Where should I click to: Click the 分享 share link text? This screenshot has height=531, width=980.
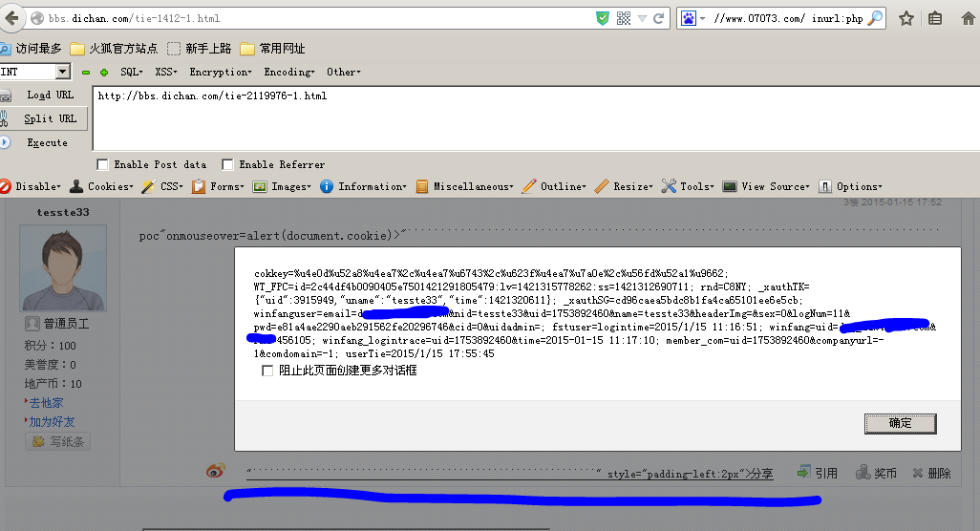click(x=761, y=474)
